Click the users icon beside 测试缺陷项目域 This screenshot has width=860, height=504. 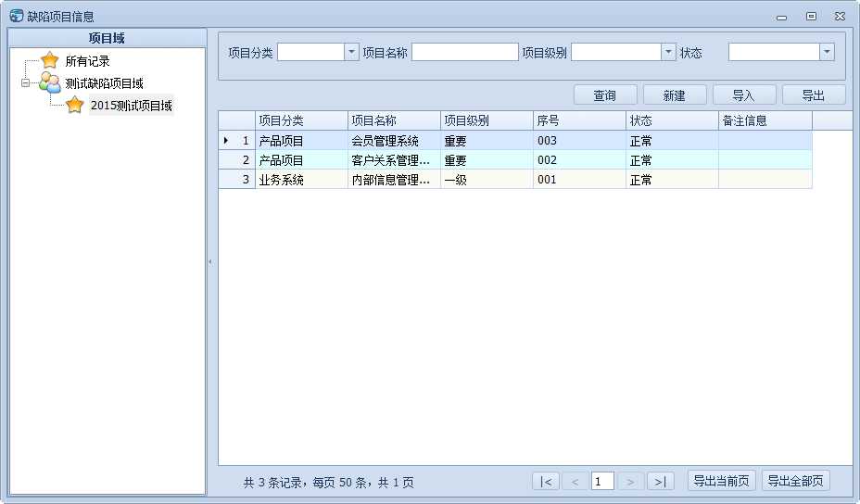[49, 82]
